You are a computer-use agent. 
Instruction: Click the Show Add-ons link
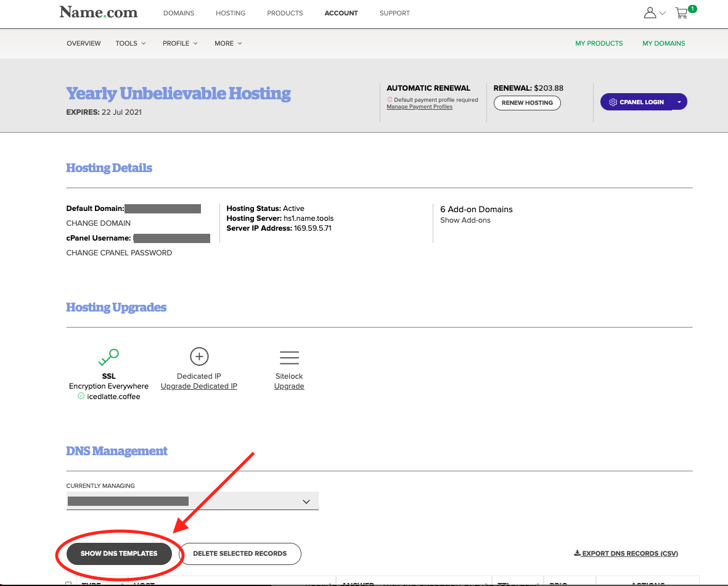tap(465, 220)
